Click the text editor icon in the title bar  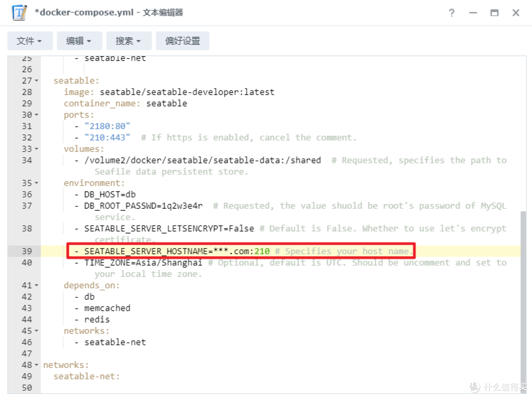[18, 13]
